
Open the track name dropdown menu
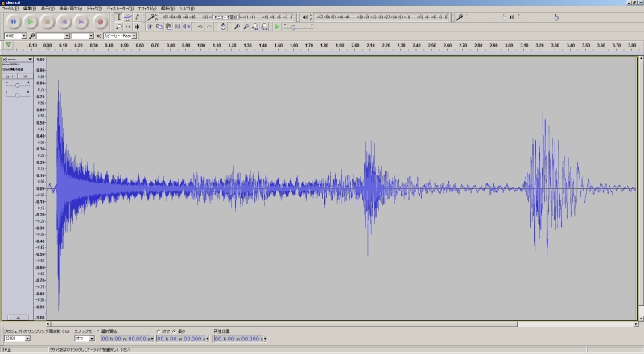[19, 60]
